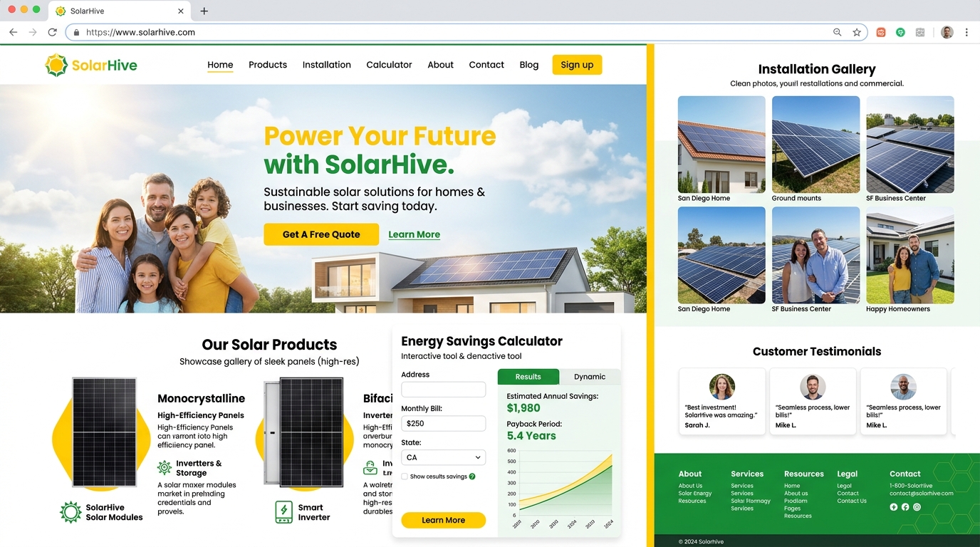The width and height of the screenshot is (980, 547).
Task: Click the Solar Energy footer link
Action: pyautogui.click(x=694, y=494)
